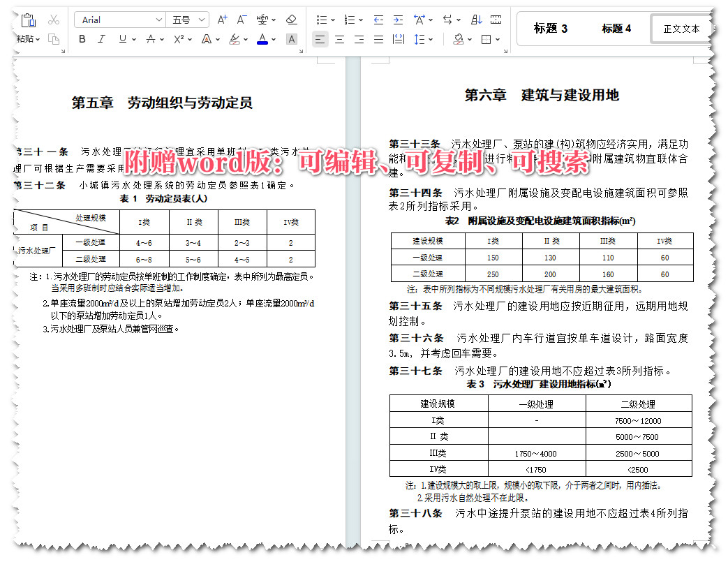Toggle the bulleted list

coord(323,20)
